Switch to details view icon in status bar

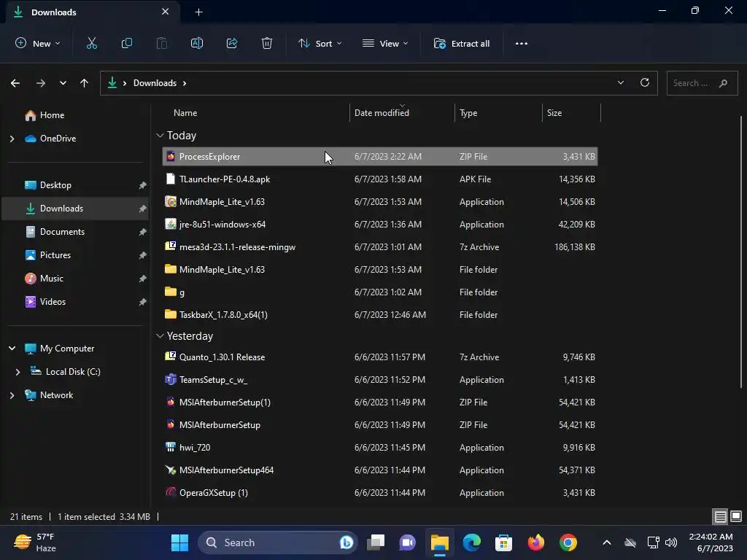tap(720, 516)
